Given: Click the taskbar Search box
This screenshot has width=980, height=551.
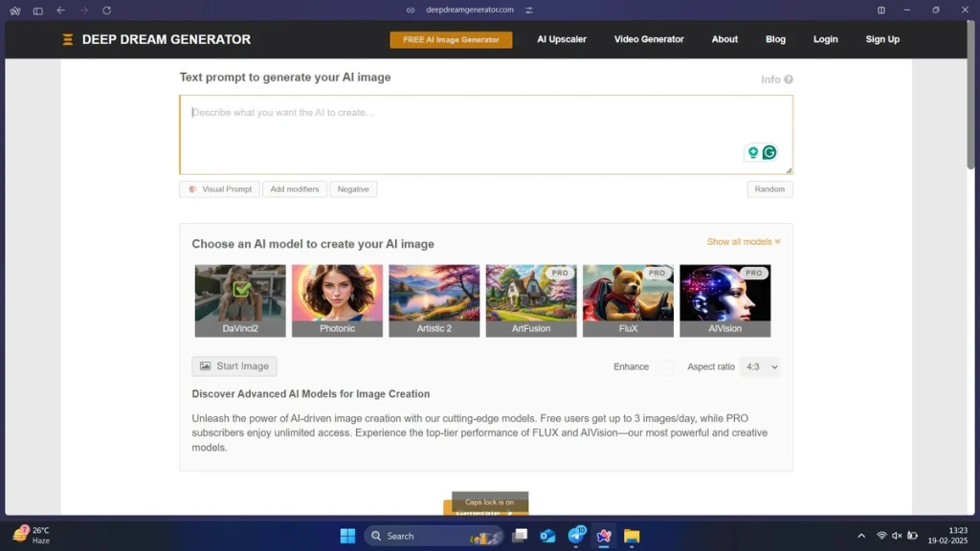Looking at the screenshot, I should click(434, 536).
